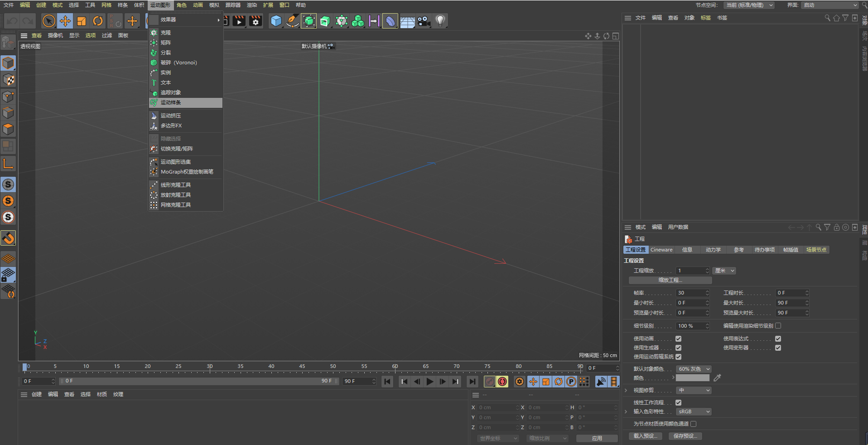Click the 载入预设... button
The image size is (868, 445).
click(x=646, y=436)
